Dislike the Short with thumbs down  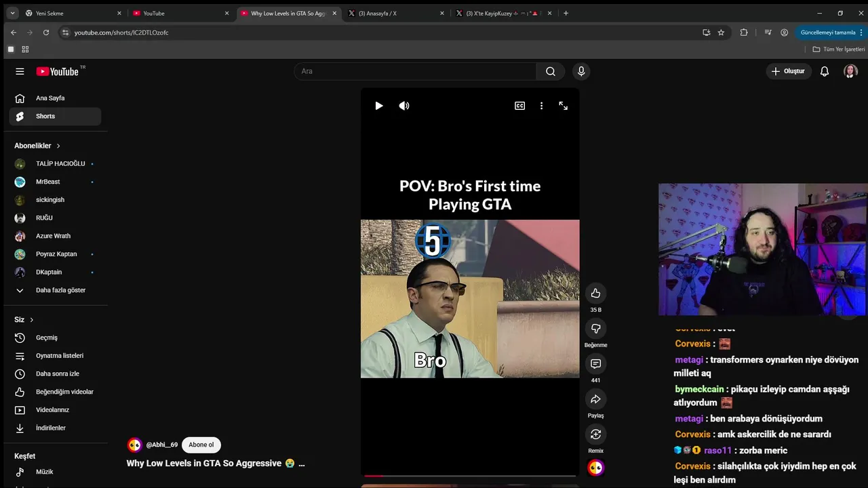pyautogui.click(x=595, y=328)
